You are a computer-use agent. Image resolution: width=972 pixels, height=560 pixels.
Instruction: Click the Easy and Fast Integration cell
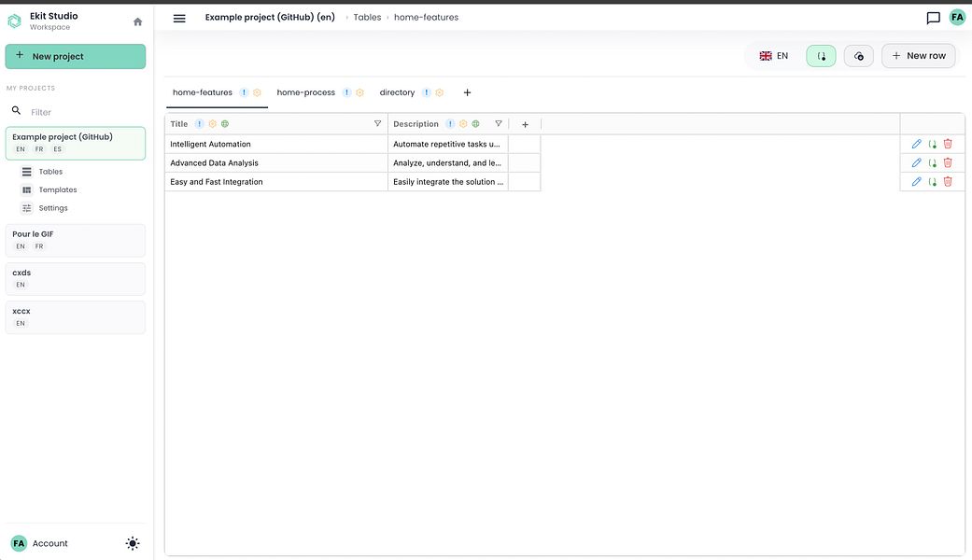click(x=276, y=182)
